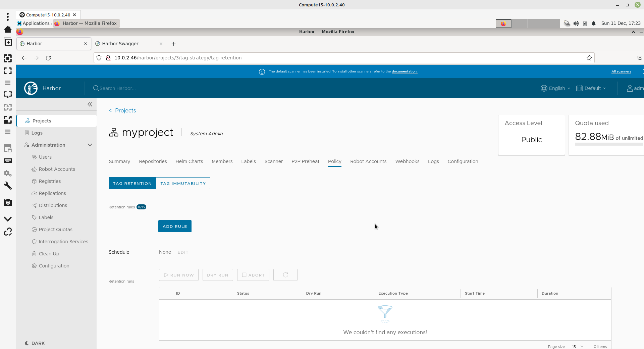This screenshot has height=349, width=644.
Task: Switch to the Repositories tab
Action: 153,161
